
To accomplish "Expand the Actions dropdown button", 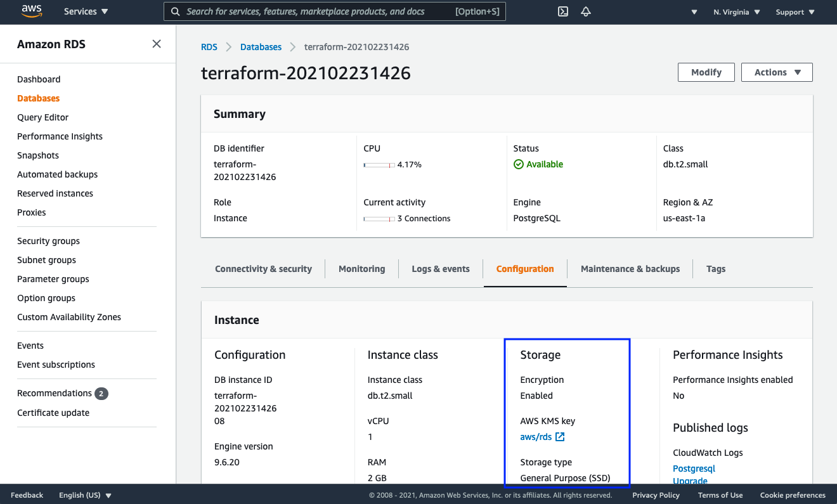I will 777,72.
